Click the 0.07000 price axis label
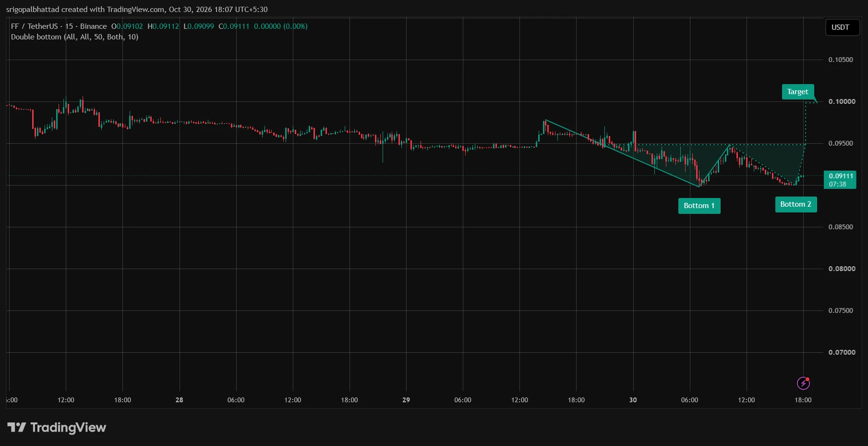 [x=842, y=352]
